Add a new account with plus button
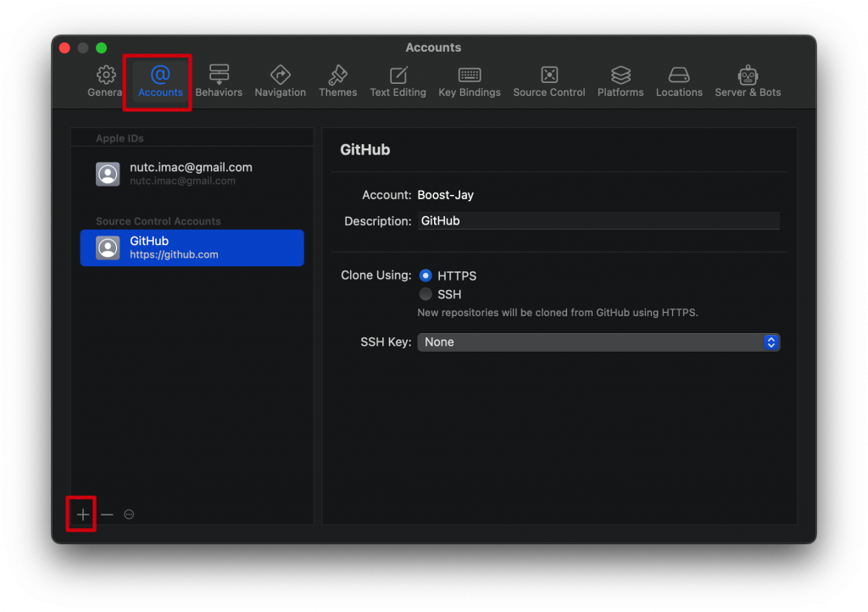This screenshot has width=868, height=612. [82, 515]
